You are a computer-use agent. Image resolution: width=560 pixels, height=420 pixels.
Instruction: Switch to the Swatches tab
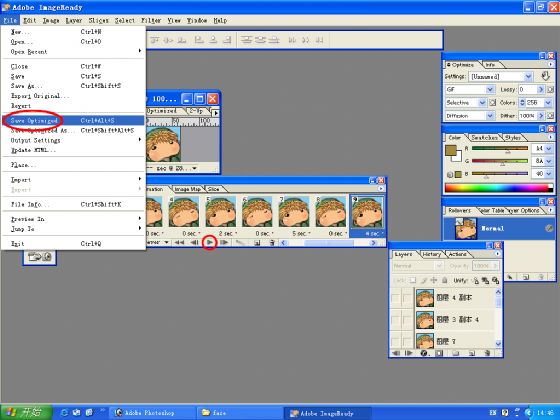(484, 138)
